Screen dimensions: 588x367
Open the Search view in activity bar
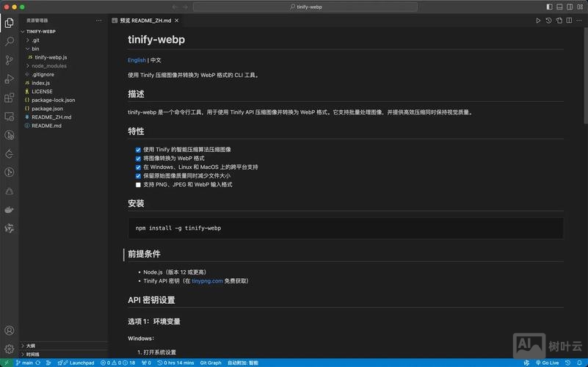coord(10,41)
